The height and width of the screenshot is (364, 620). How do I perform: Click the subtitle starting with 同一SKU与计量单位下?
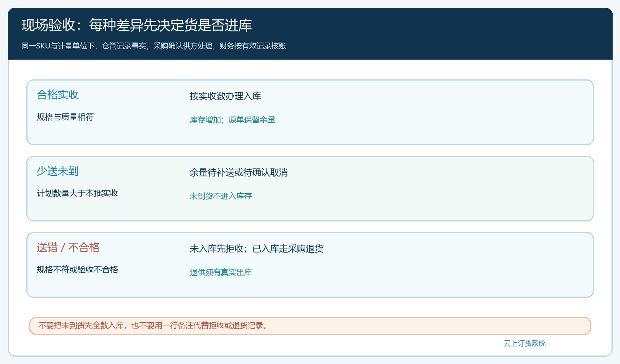click(153, 46)
